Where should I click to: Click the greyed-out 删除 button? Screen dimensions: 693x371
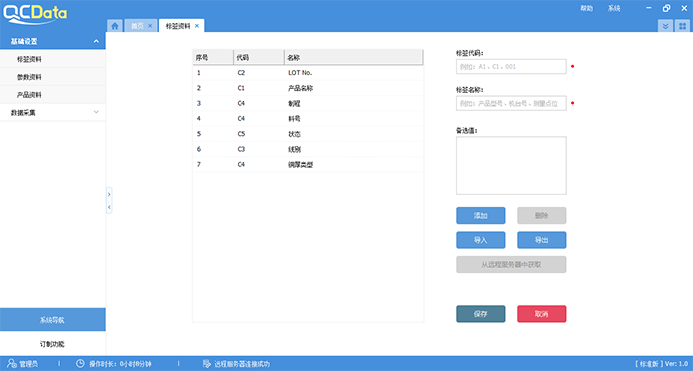(x=541, y=215)
